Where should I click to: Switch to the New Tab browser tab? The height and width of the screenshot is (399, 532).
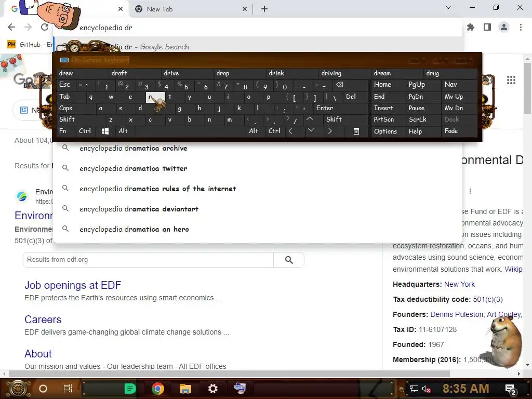point(190,9)
